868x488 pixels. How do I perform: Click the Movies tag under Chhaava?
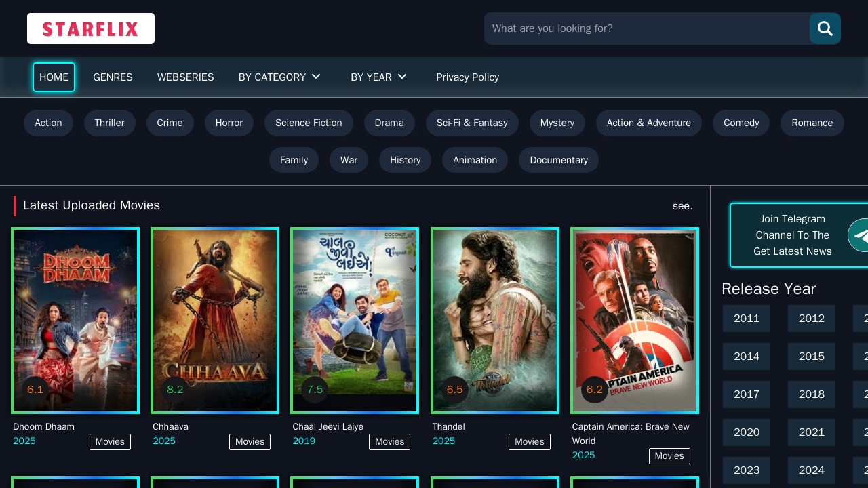250,442
